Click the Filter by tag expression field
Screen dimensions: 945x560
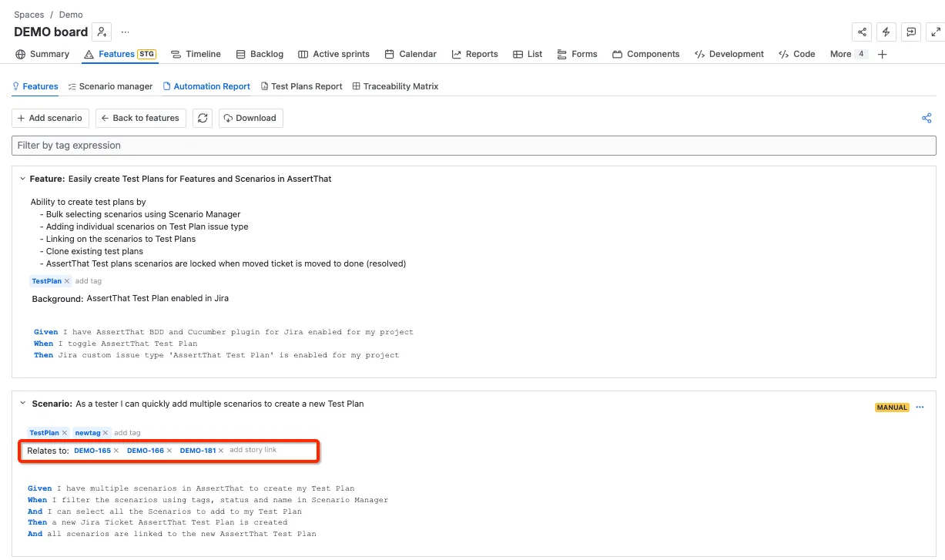pyautogui.click(x=474, y=146)
